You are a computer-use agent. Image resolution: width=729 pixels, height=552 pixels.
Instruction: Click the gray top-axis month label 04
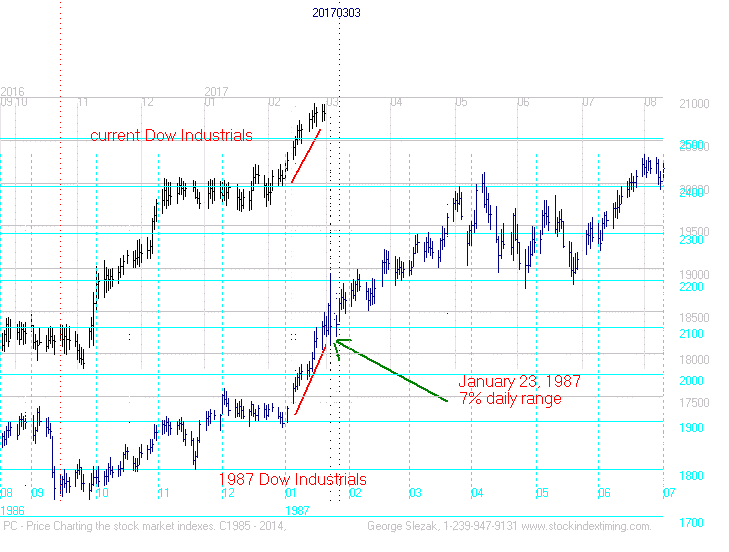pos(396,102)
